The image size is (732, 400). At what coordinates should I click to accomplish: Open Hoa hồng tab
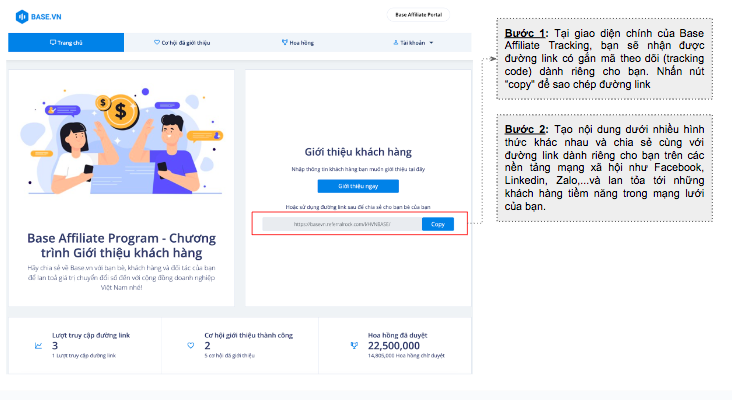[298, 42]
